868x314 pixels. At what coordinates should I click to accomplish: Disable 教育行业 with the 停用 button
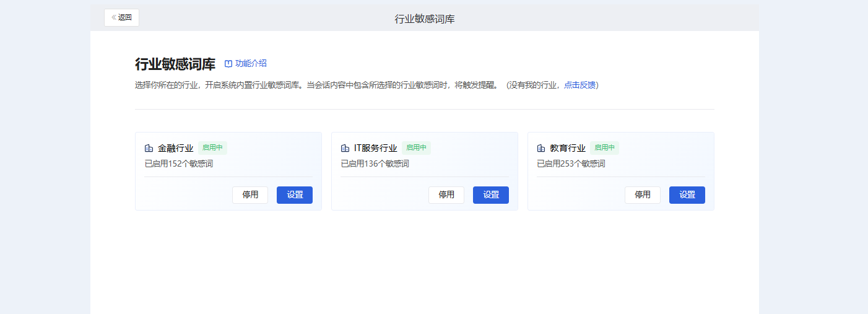643,195
